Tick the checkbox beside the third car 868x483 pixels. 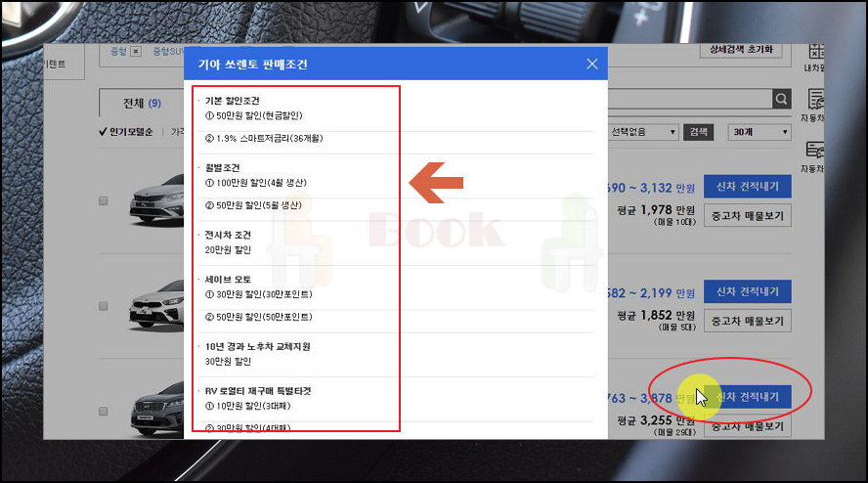[104, 411]
